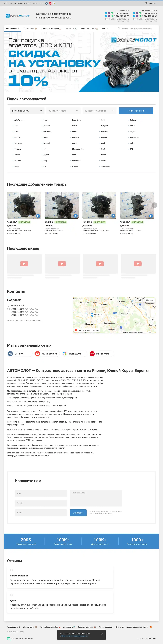Close the cookie consent notification

point(102,634)
